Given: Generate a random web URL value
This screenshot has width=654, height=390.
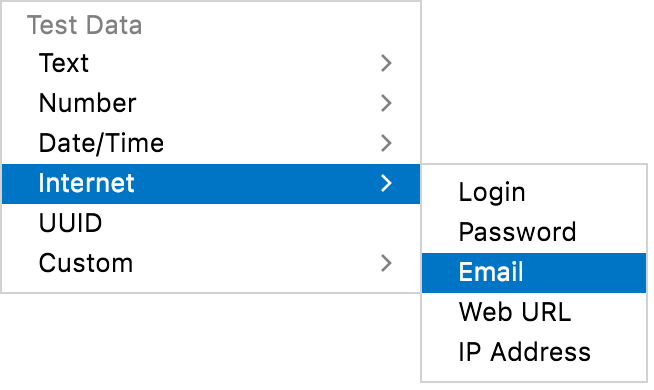Looking at the screenshot, I should (x=534, y=312).
